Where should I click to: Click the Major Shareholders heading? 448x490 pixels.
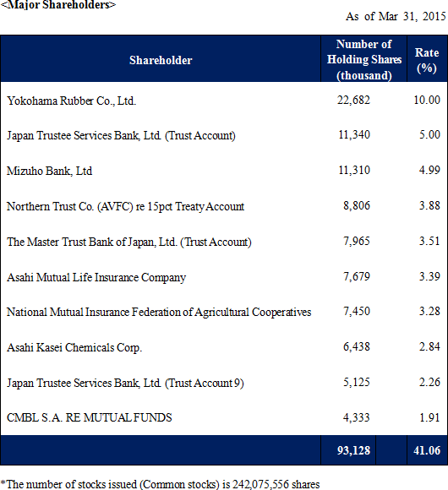coord(58,5)
